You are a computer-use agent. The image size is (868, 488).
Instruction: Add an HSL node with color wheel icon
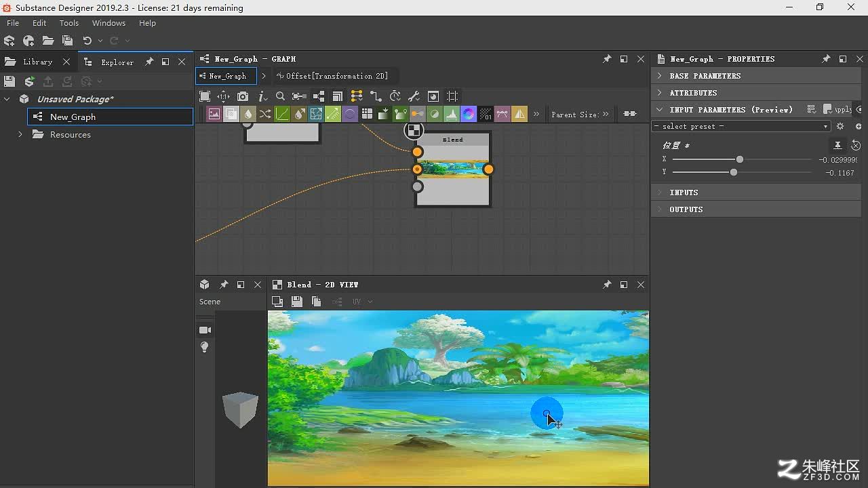(x=468, y=114)
